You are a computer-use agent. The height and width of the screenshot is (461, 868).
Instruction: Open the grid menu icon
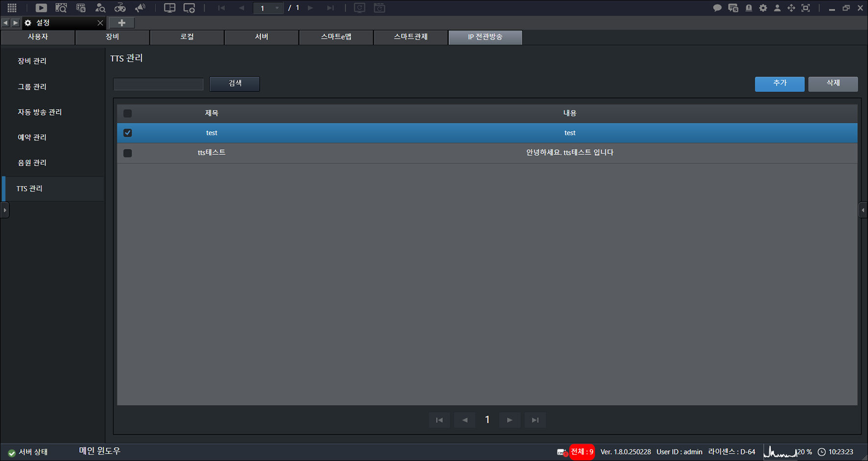(x=12, y=8)
